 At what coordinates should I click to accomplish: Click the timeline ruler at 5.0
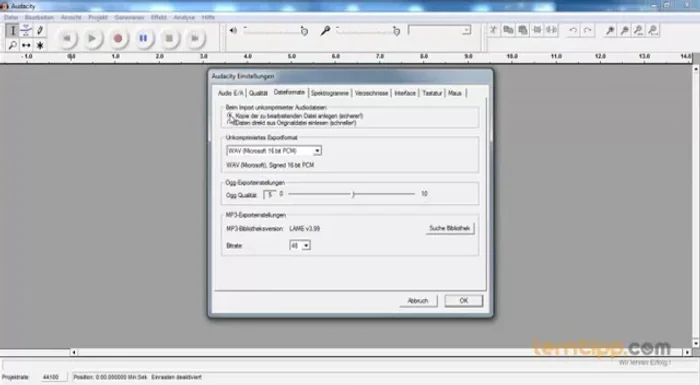point(292,57)
